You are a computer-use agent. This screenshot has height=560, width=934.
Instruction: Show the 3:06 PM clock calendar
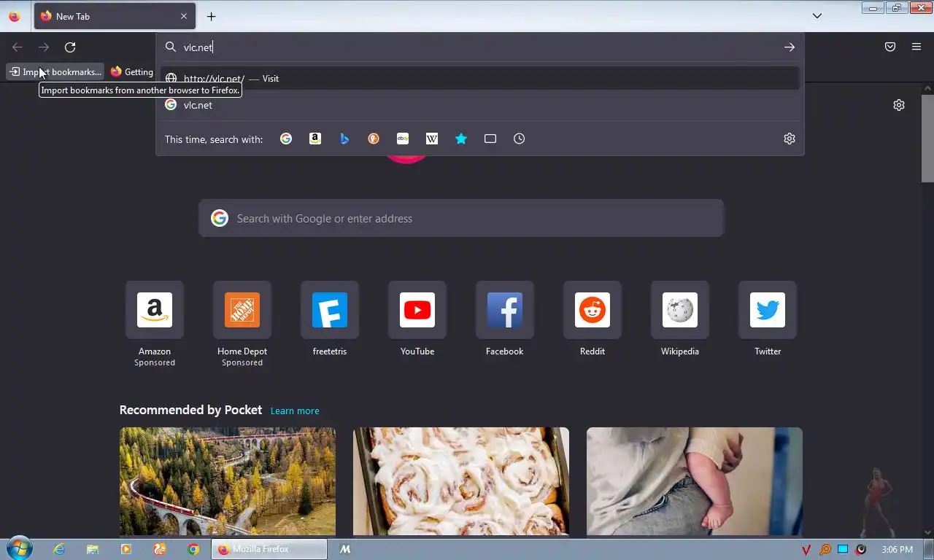[x=897, y=549]
